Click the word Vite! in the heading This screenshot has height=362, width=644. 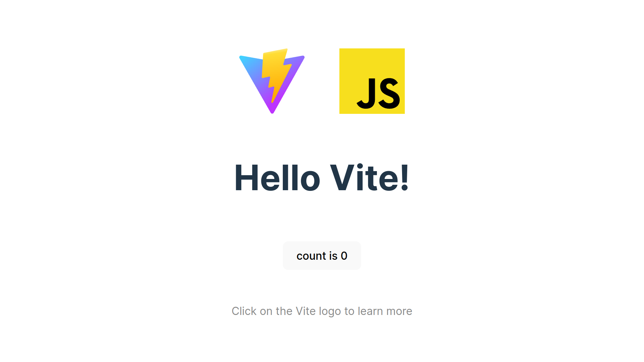[x=370, y=178]
